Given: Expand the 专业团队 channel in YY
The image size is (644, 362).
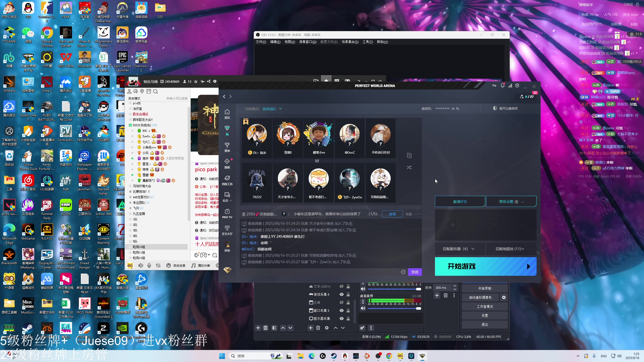Looking at the screenshot, I should (130, 203).
